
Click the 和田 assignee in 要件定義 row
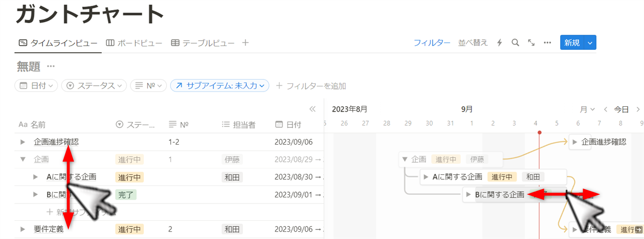(232, 229)
